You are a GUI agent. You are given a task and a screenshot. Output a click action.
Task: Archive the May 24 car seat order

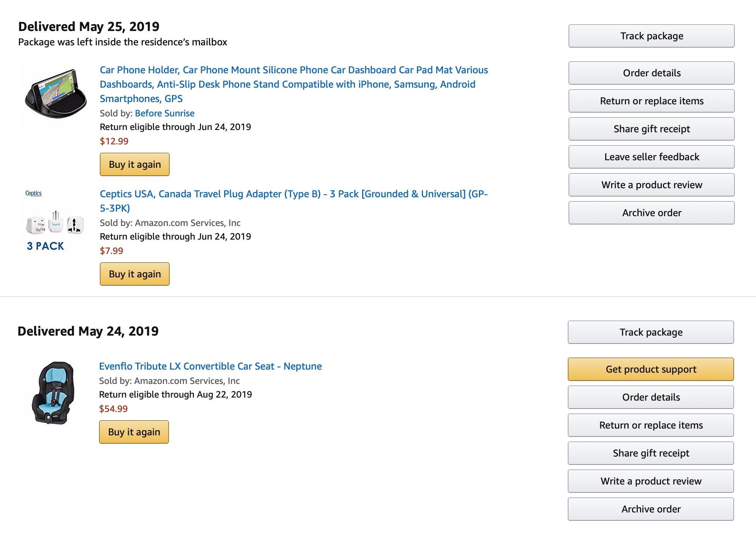pos(651,509)
